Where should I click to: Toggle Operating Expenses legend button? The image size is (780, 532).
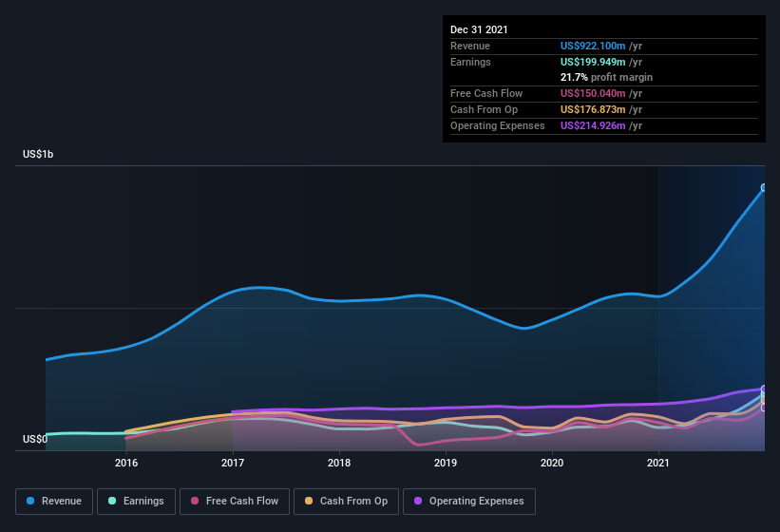click(469, 502)
